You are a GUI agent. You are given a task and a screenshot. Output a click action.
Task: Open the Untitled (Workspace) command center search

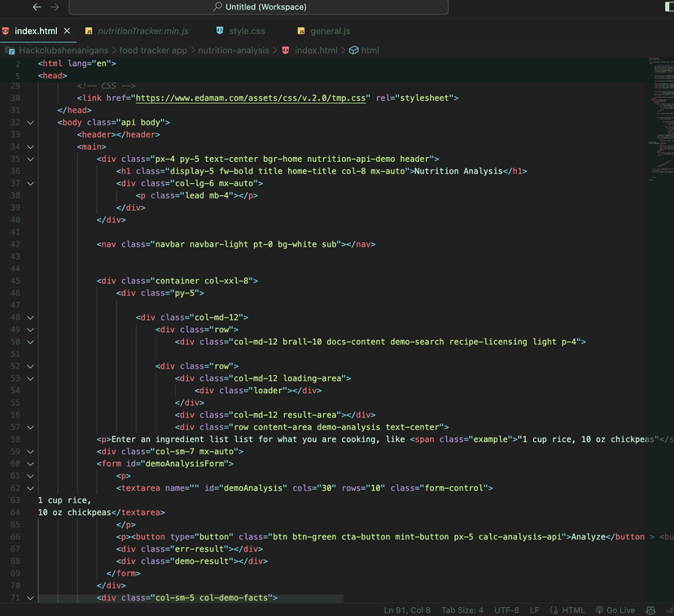tap(259, 7)
